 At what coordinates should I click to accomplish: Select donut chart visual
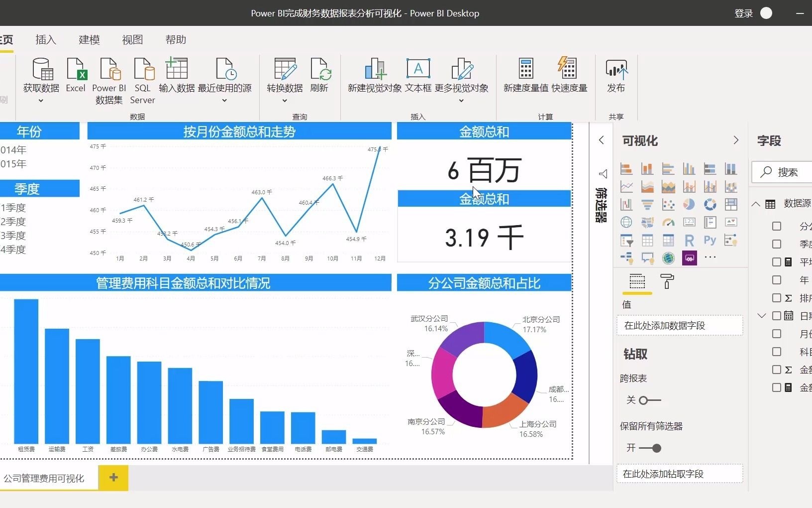(710, 204)
